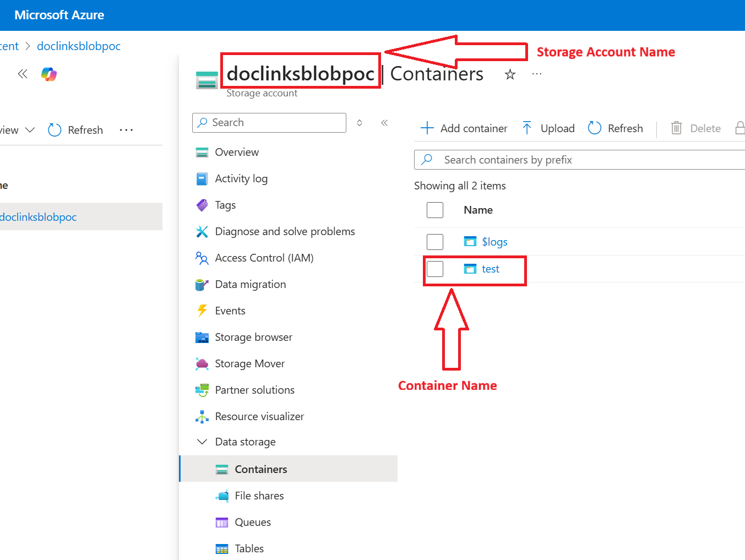
Task: Refresh the containers list
Action: pyautogui.click(x=616, y=128)
